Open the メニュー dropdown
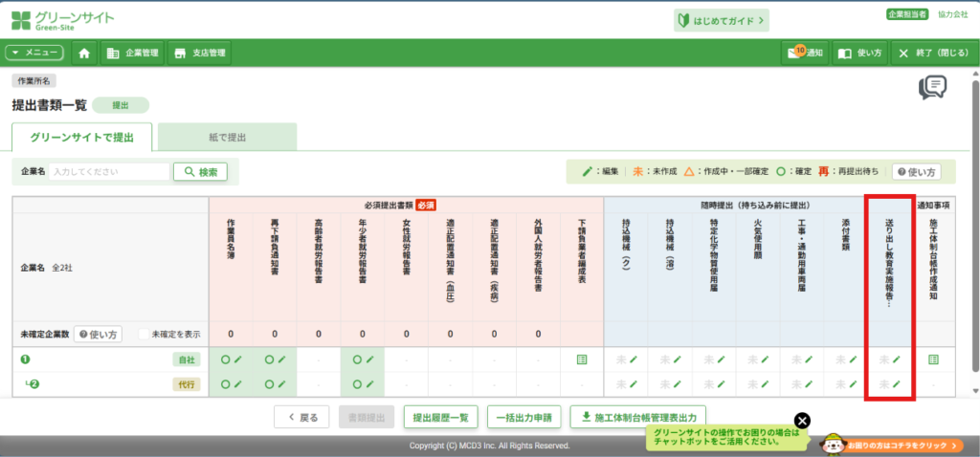Viewport: 980px width, 457px height. click(34, 54)
